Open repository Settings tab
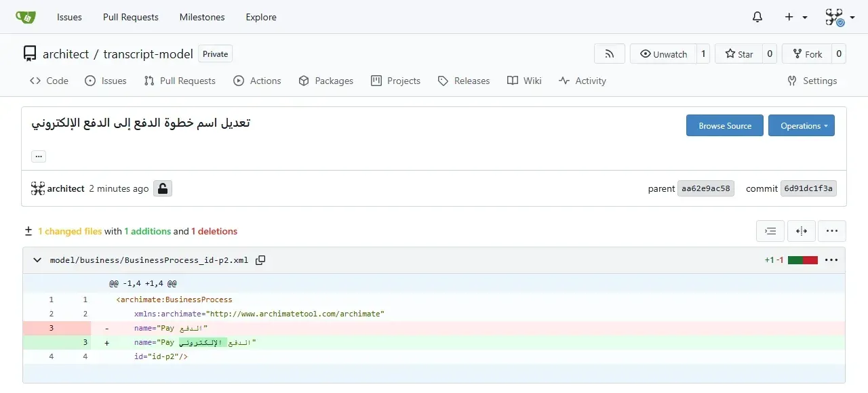This screenshot has height=393, width=868. (812, 81)
